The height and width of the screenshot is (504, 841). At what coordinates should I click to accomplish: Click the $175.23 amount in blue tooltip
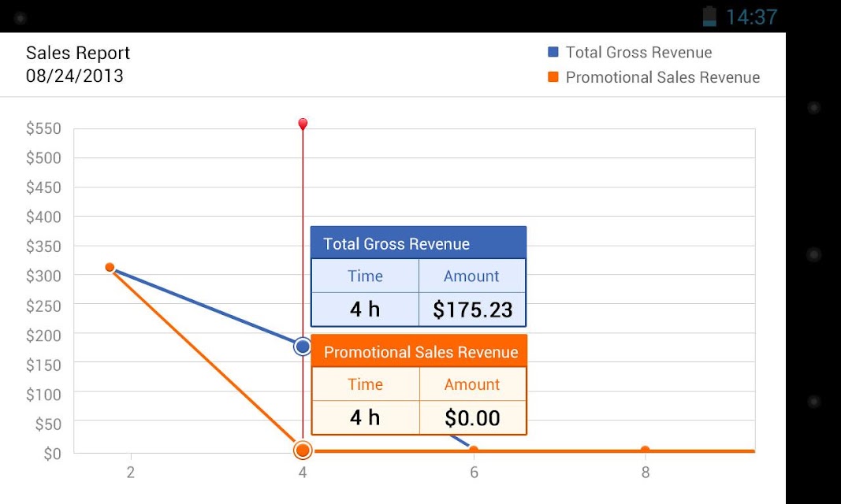point(473,309)
